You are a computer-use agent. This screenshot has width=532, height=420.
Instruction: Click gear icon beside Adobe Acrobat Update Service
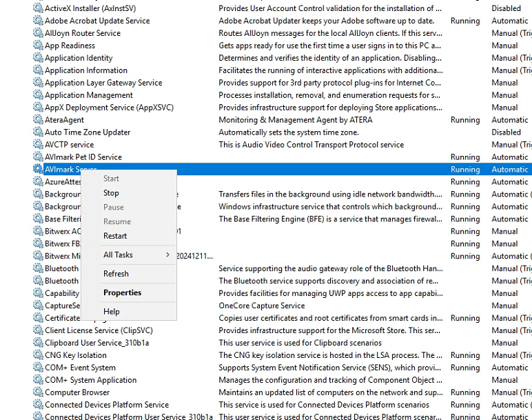pyautogui.click(x=38, y=21)
